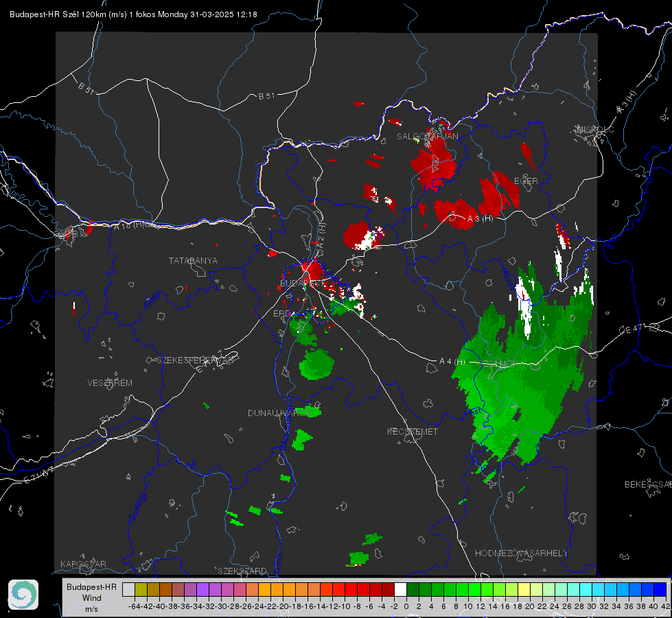This screenshot has height=618, width=672.
Task: Select the KECSKEMÉT city label
Action: (x=413, y=432)
